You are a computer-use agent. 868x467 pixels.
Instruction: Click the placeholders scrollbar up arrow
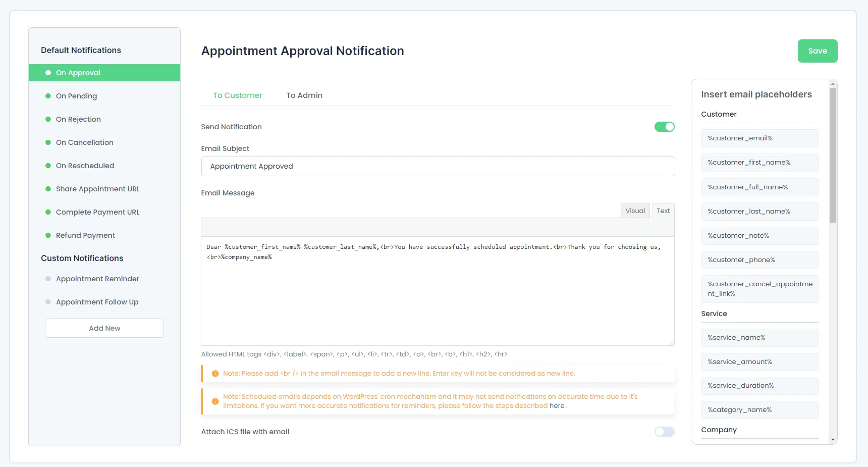833,83
